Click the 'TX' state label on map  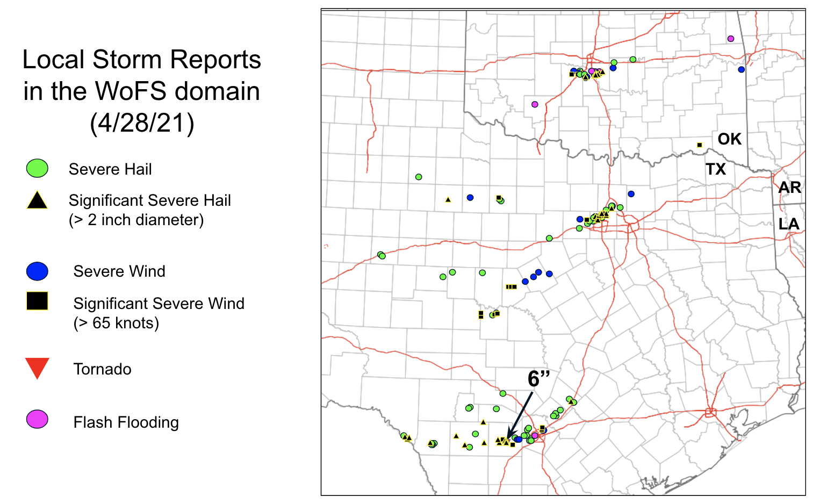[716, 169]
